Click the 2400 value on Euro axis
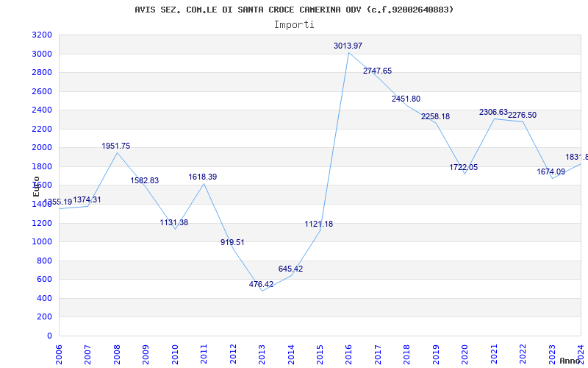 pos(42,110)
